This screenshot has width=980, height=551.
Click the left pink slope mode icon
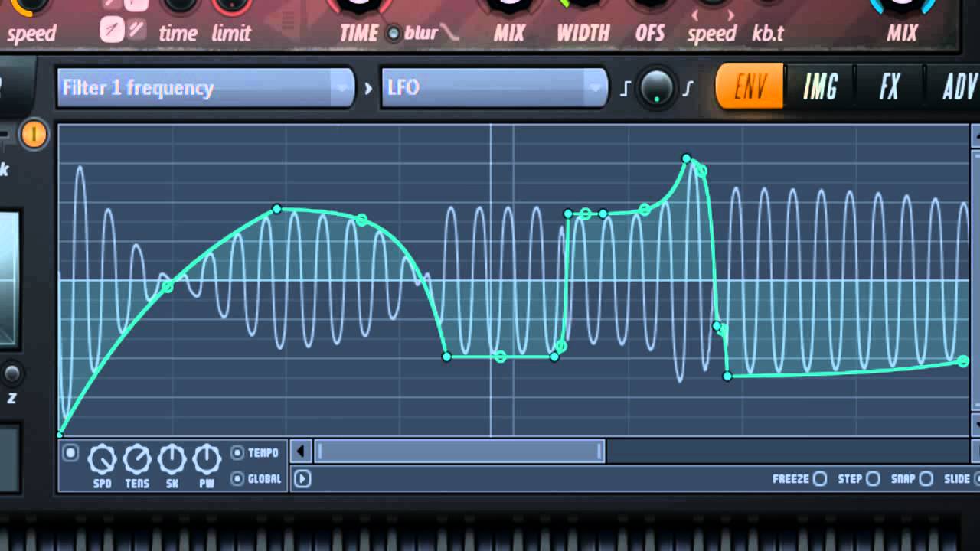(x=112, y=30)
